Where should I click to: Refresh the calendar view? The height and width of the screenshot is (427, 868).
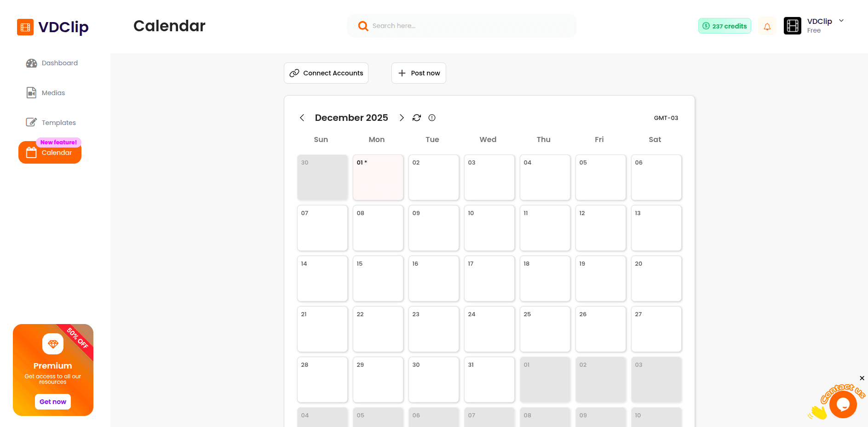pos(416,118)
